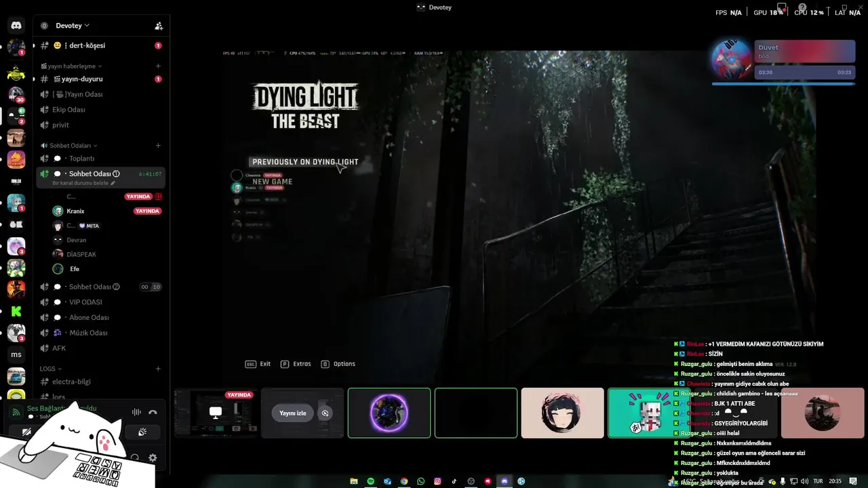Screen dimensions: 868x488
Task: Collapse the yayın haberleşme category
Action: 72,66
